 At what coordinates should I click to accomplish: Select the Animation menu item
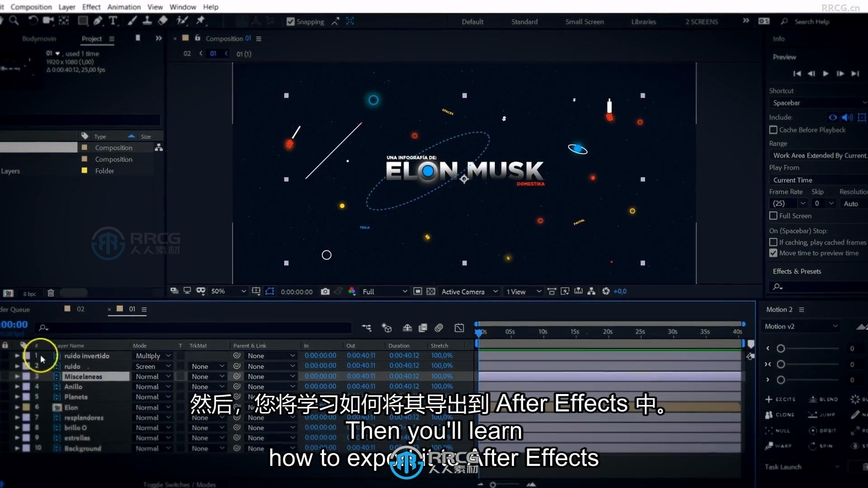coord(123,7)
